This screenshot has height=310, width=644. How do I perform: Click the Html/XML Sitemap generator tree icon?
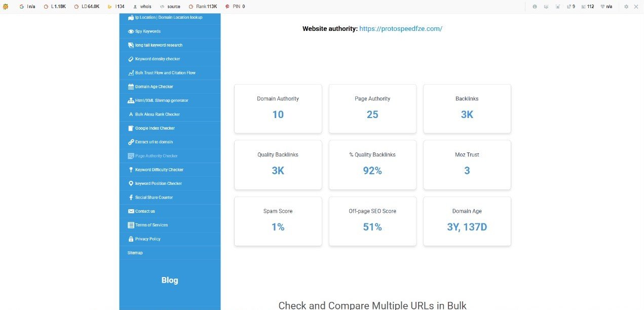(x=131, y=100)
